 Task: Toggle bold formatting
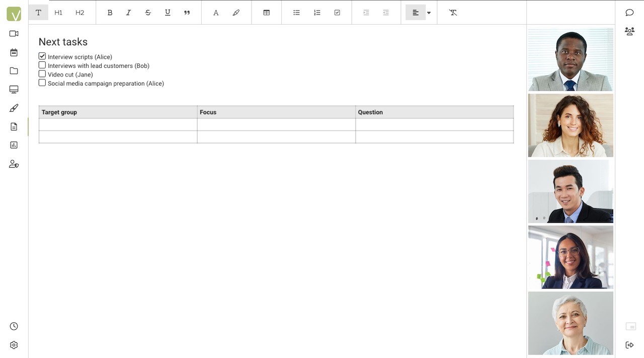tap(110, 13)
